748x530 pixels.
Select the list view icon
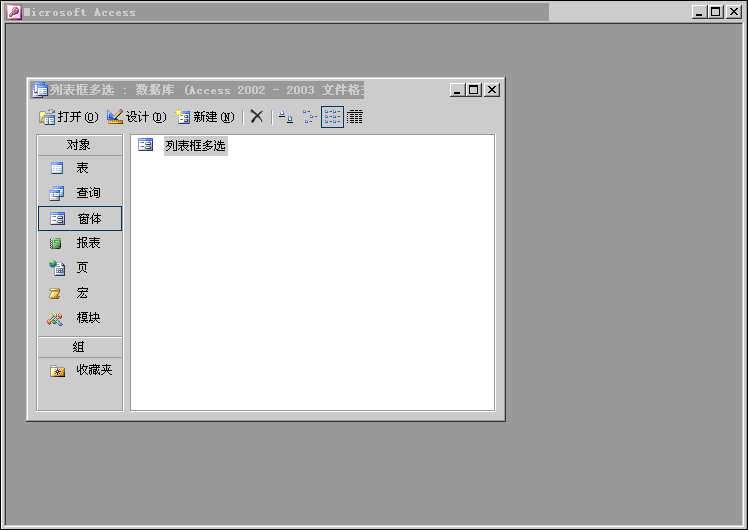[332, 117]
